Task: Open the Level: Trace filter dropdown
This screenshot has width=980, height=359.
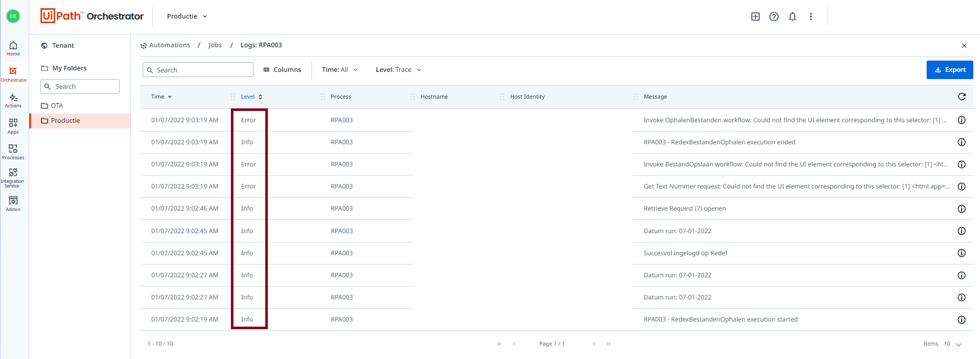Action: 398,70
